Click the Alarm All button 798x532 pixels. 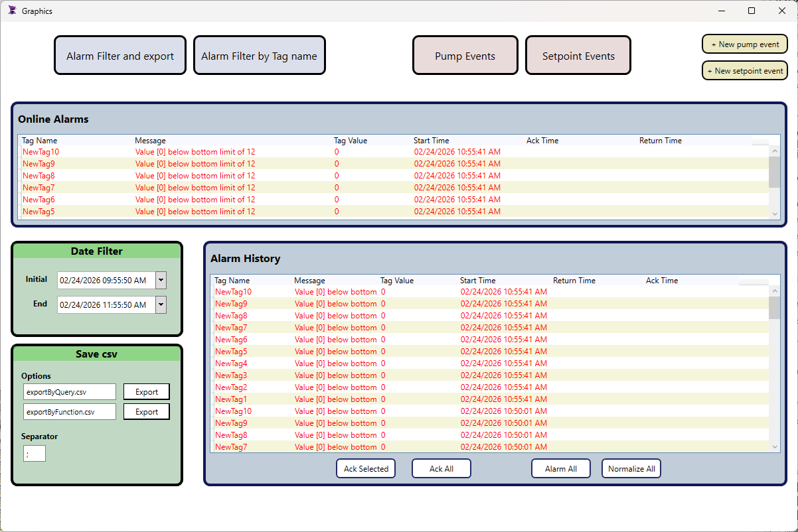[561, 468]
